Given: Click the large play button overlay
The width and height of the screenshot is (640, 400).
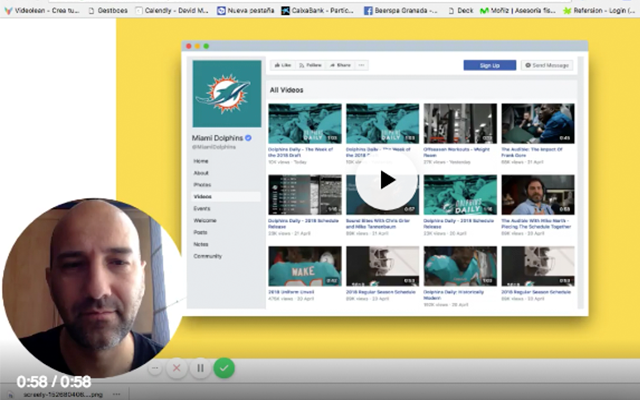Looking at the screenshot, I should point(387,180).
